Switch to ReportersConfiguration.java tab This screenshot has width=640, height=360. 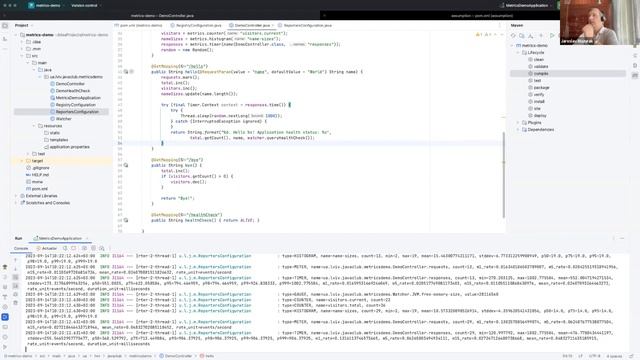(x=304, y=25)
